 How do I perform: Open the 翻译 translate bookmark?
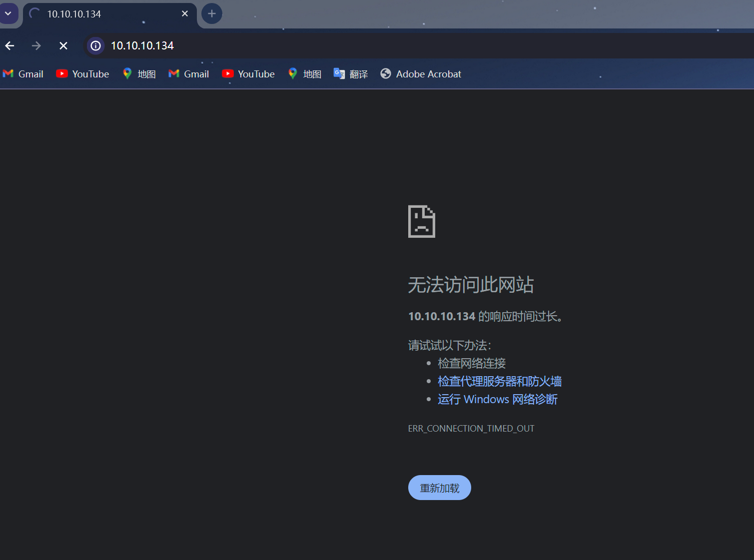tap(351, 74)
